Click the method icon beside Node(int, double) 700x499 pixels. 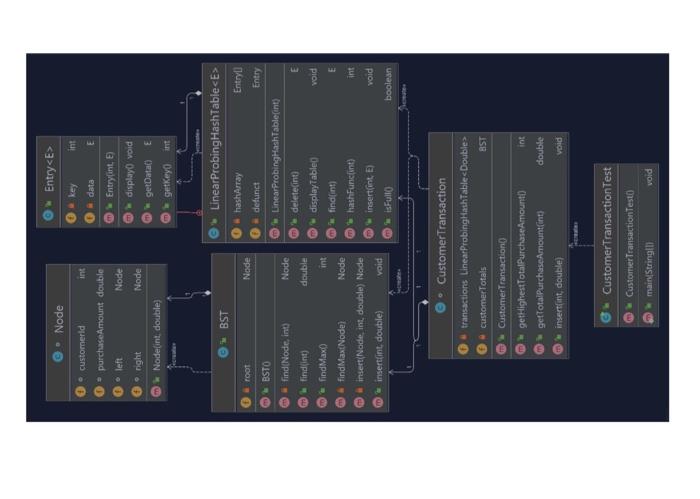click(156, 391)
